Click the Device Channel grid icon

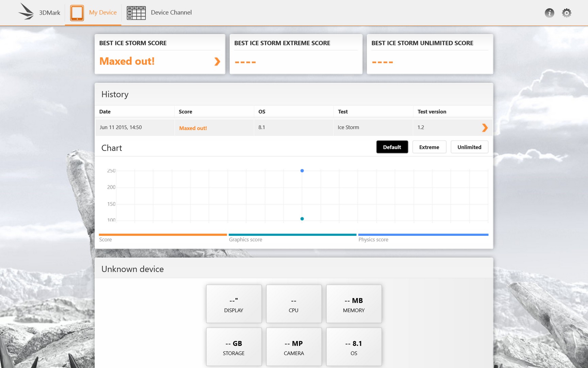pyautogui.click(x=136, y=13)
